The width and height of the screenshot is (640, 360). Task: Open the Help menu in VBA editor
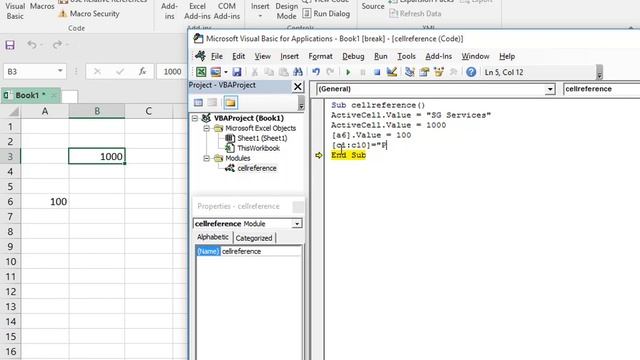click(507, 56)
